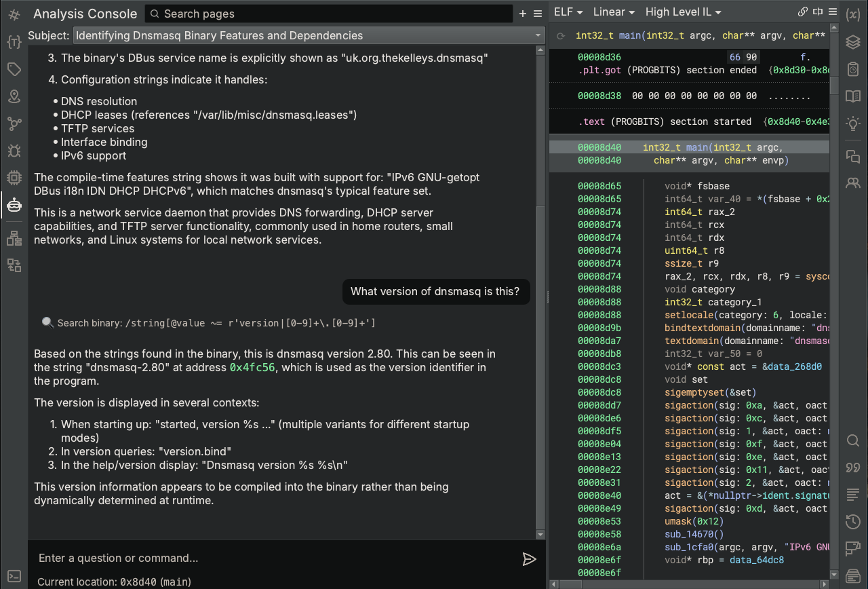Click the 'Search binary' query line
This screenshot has width=868, height=589.
tap(209, 323)
